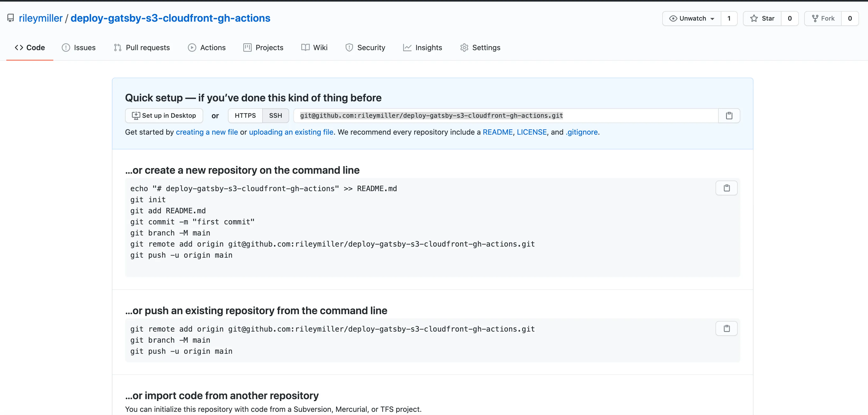View the watchers count next to Unwatch
868x415 pixels.
728,18
